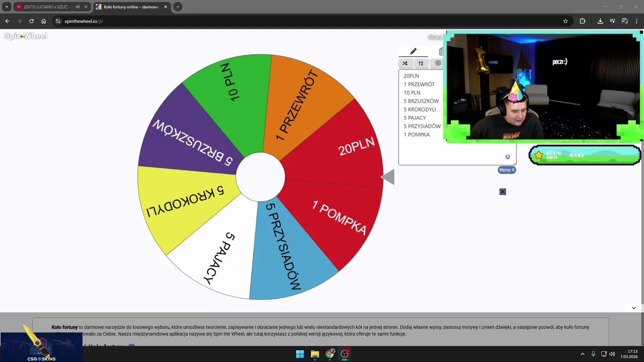Click the 5 PRZYSIADÓW entry line
This screenshot has height=362, width=644.
tap(422, 126)
